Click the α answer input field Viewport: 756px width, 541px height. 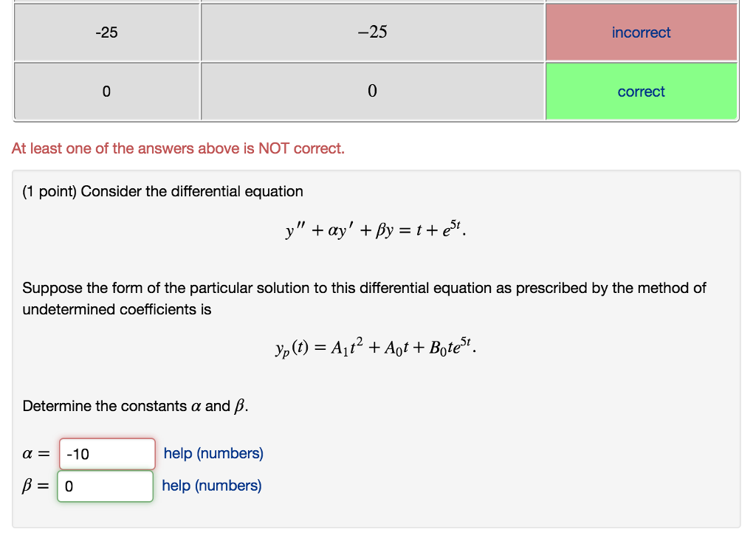click(105, 453)
